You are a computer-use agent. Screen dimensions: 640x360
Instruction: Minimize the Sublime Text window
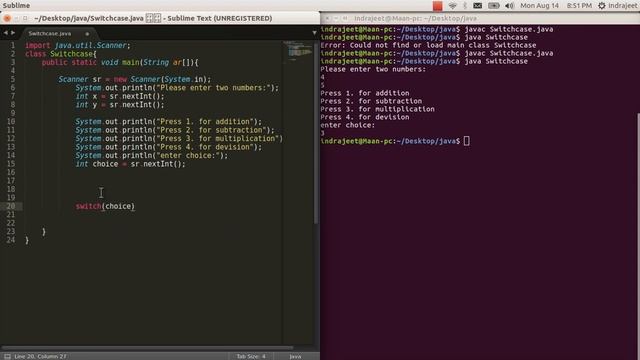[16, 18]
